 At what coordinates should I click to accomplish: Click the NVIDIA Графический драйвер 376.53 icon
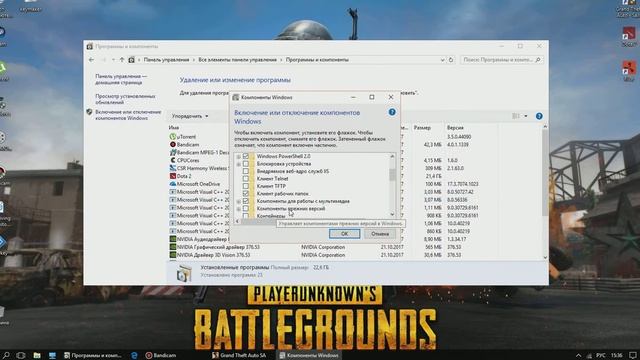click(173, 247)
